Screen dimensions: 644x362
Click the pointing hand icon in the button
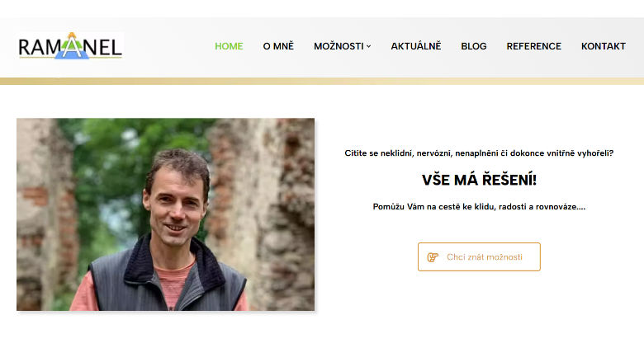[433, 257]
